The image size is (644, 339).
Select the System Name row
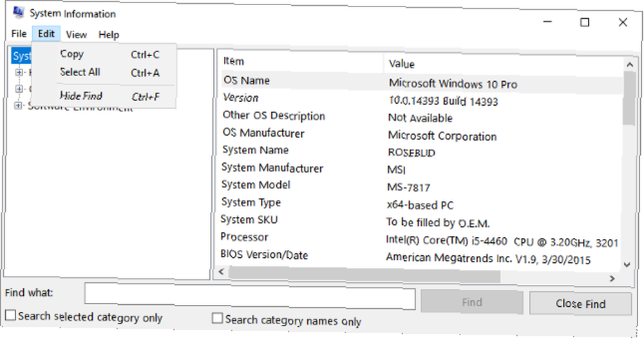[421, 151]
